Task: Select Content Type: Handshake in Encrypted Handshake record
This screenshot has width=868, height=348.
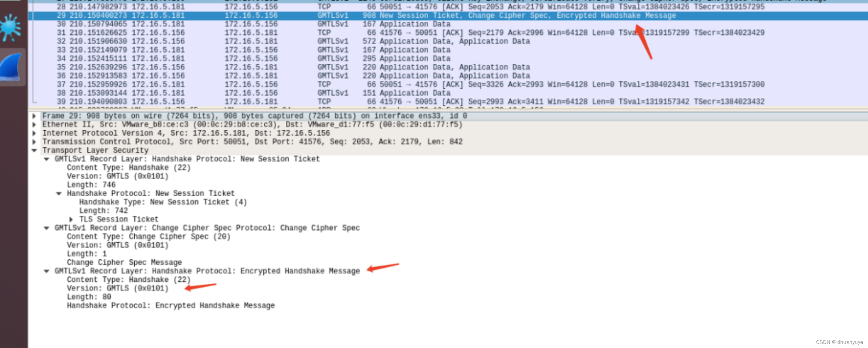Action: 129,280
